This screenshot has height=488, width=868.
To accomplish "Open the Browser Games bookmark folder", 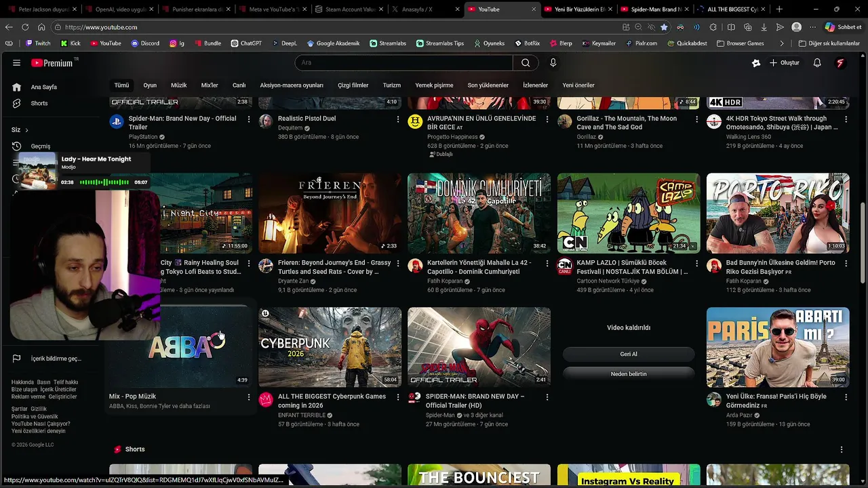I will [739, 43].
